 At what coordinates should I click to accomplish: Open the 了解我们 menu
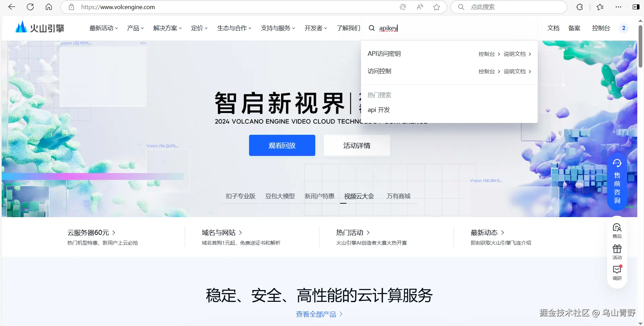click(348, 28)
